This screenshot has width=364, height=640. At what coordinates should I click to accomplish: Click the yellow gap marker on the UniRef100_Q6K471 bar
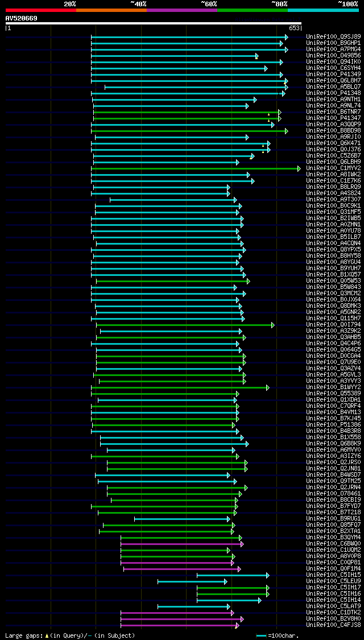(263, 146)
